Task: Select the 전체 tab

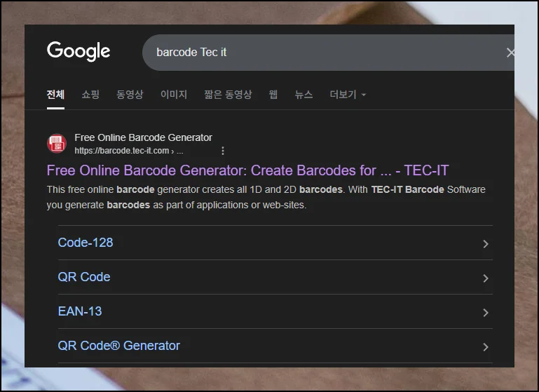Action: (x=55, y=95)
